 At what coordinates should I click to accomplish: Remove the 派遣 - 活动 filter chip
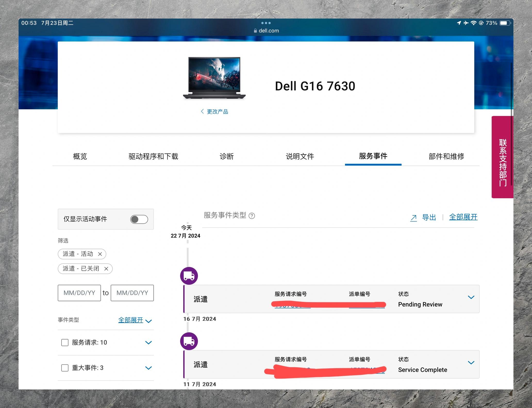point(100,254)
